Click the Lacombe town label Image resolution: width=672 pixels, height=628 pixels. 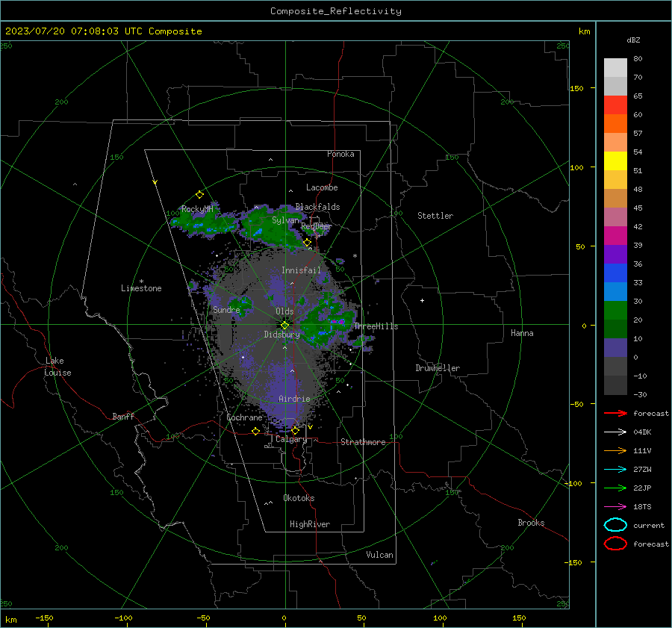(x=322, y=187)
